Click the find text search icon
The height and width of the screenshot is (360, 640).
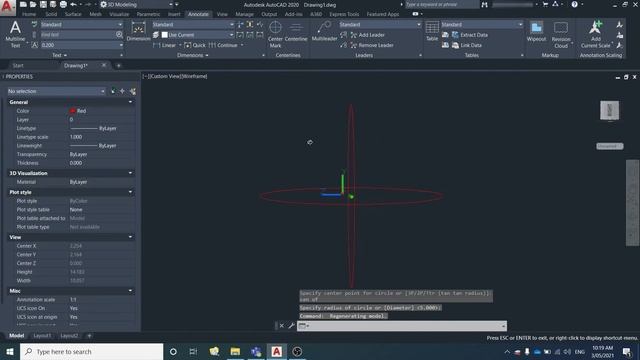click(119, 35)
